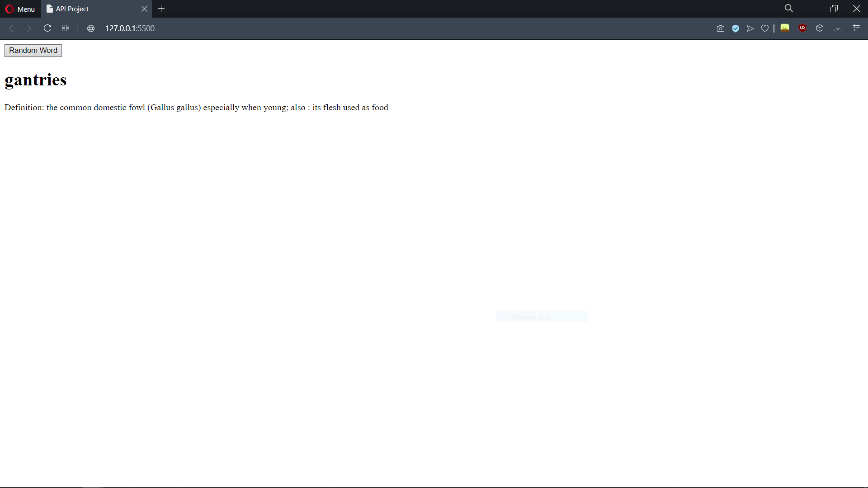Open the My Flow send icon
This screenshot has height=488, width=868.
click(x=750, y=28)
